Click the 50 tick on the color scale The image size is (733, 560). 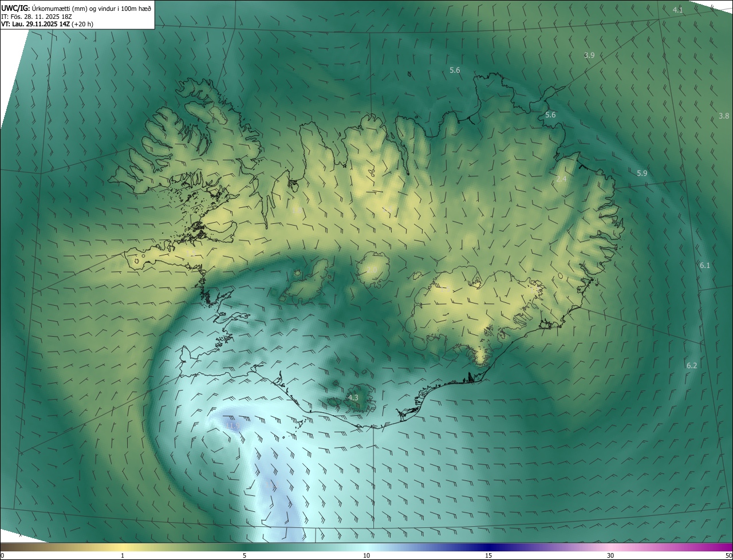tap(728, 556)
